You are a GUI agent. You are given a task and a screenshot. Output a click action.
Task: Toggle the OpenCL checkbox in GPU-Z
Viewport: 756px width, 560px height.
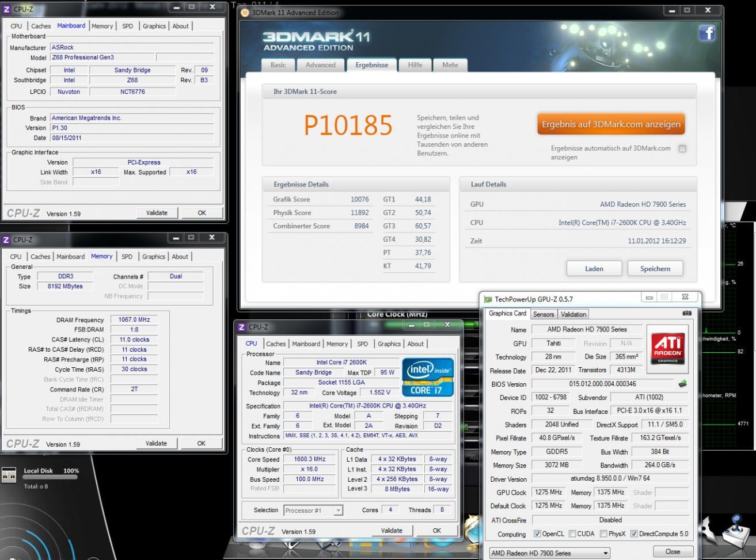tap(537, 534)
